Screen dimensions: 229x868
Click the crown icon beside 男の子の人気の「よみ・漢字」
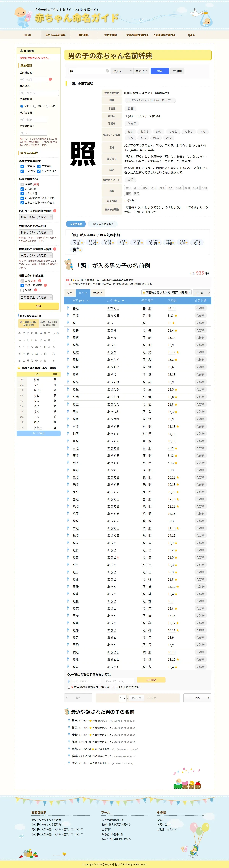click(19, 368)
